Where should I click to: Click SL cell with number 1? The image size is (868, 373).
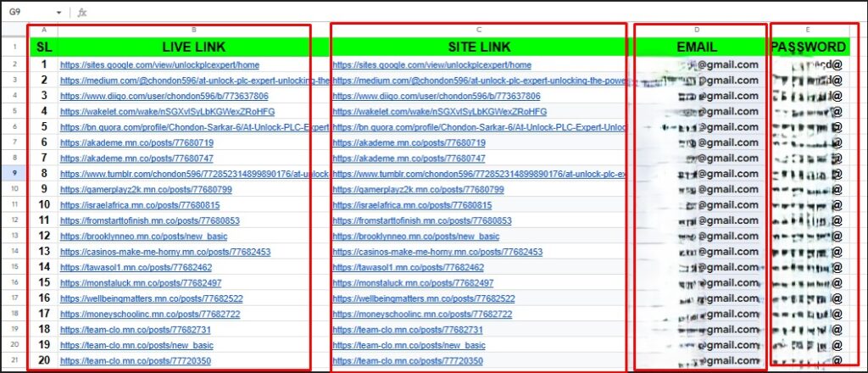point(43,64)
